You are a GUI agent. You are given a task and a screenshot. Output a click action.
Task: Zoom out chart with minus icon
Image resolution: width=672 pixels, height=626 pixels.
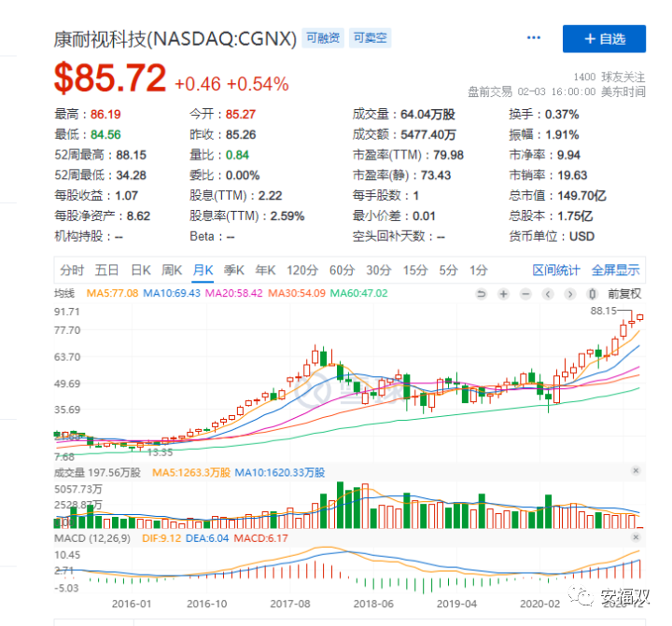(x=525, y=294)
